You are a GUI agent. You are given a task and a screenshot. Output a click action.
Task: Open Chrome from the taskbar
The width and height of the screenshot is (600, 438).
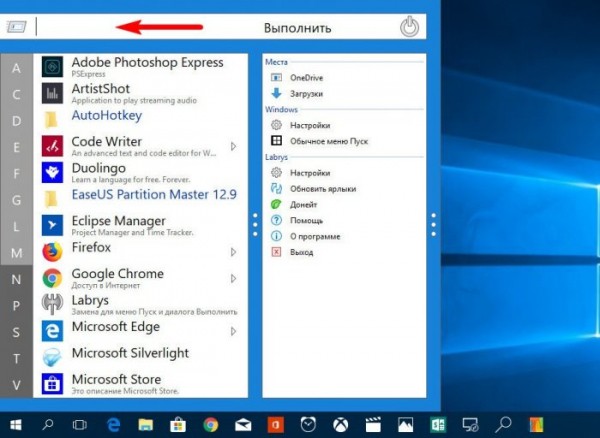pos(210,425)
